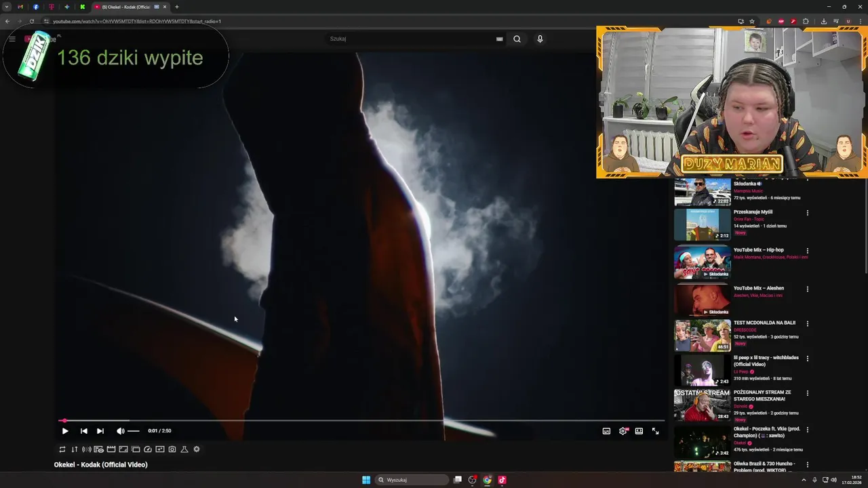Viewport: 868px width, 488px height.
Task: Click the magnifier search button
Action: point(517,39)
